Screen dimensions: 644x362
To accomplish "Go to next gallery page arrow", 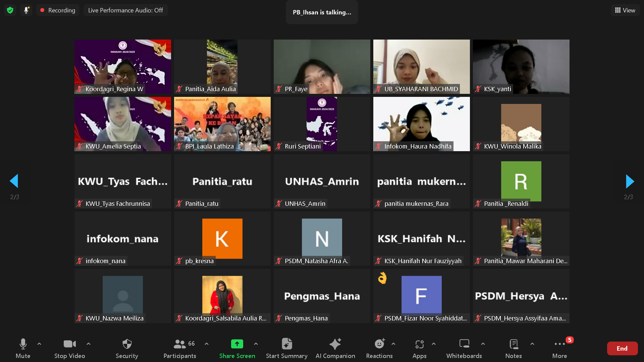I will click(630, 181).
